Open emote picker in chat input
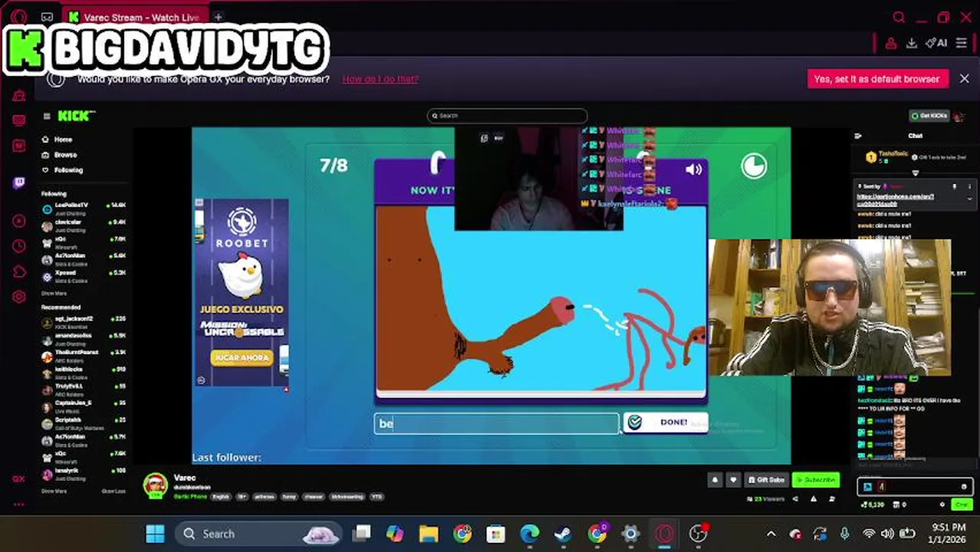This screenshot has width=980, height=552. [964, 487]
